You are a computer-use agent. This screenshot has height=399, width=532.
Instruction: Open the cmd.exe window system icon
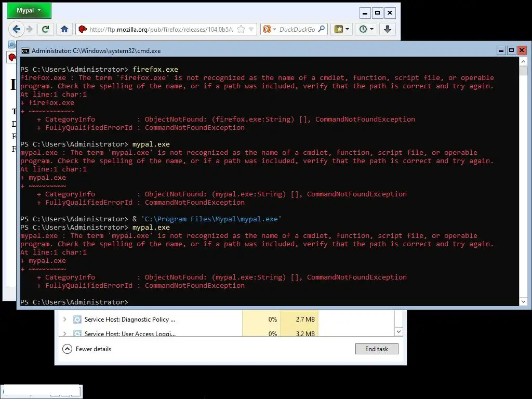click(25, 51)
